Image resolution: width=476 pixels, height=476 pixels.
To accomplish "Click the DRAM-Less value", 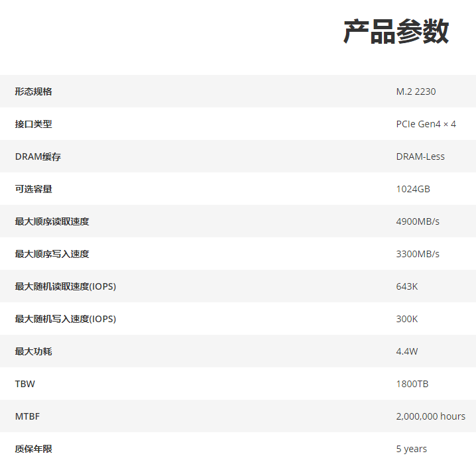I will 420,156.
